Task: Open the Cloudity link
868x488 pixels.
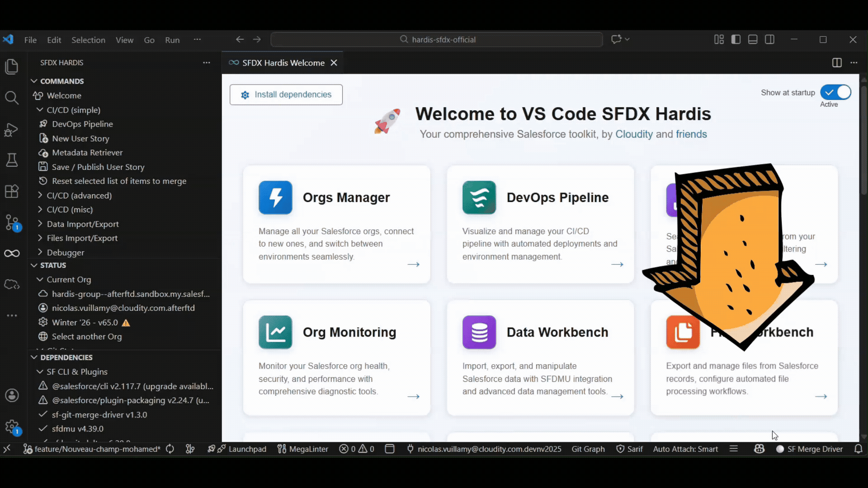Action: 634,134
